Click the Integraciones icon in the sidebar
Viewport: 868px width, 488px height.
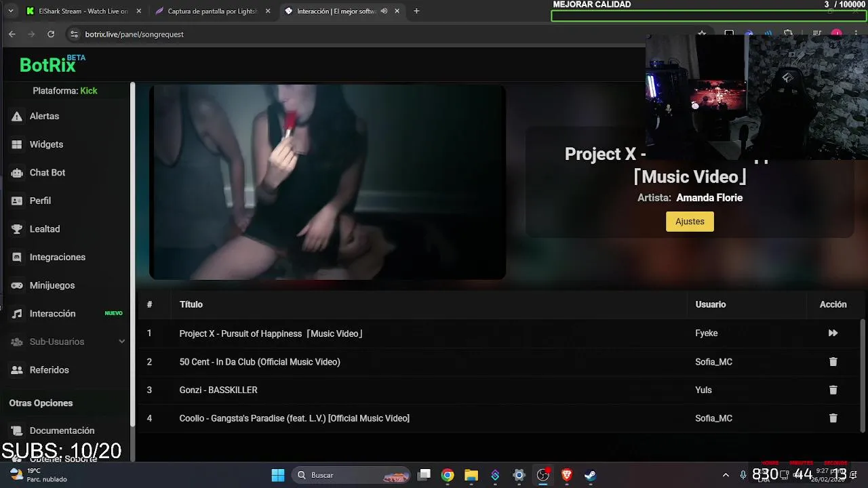[x=17, y=258]
